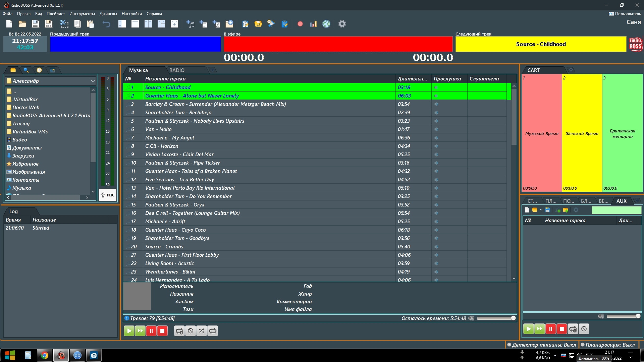This screenshot has width=644, height=362.
Task: Click the record/broadcast red button icon
Action: [300, 24]
